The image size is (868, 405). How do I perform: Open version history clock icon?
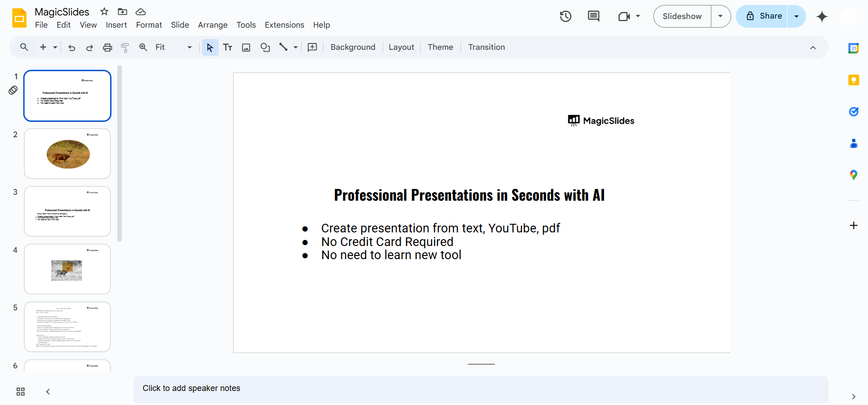tap(566, 17)
